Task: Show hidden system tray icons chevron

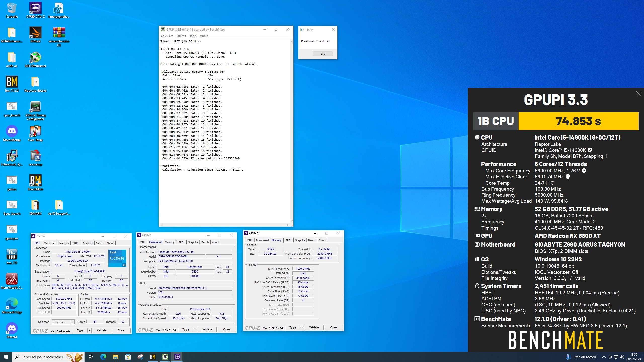Action: point(604,357)
